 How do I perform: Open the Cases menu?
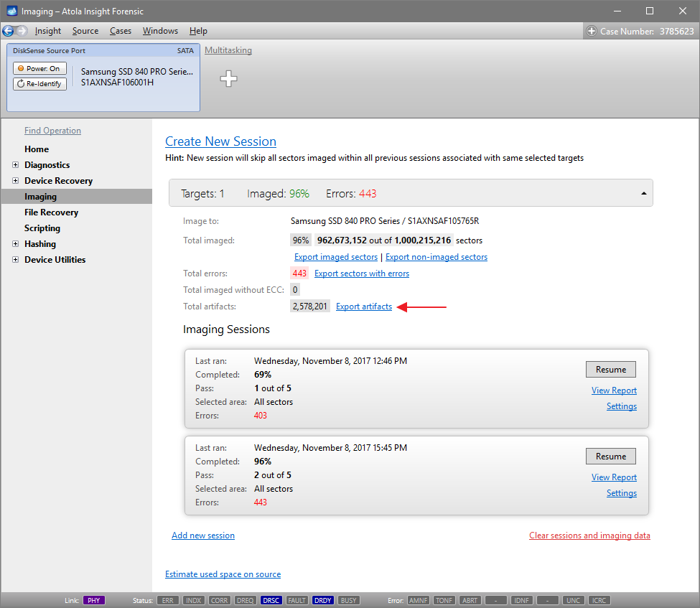121,31
